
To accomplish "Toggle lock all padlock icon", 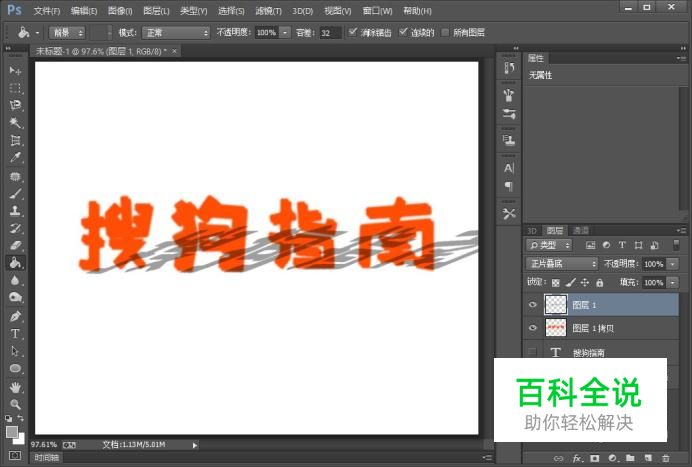I will click(x=599, y=282).
